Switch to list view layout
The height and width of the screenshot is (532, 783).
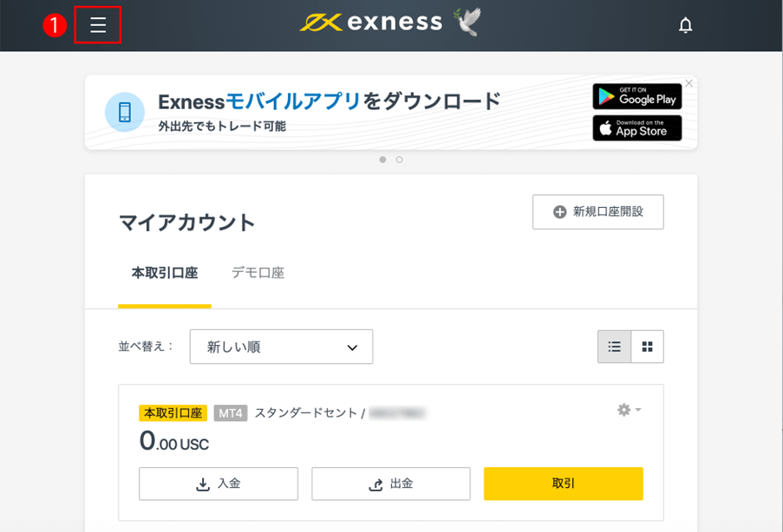point(615,347)
